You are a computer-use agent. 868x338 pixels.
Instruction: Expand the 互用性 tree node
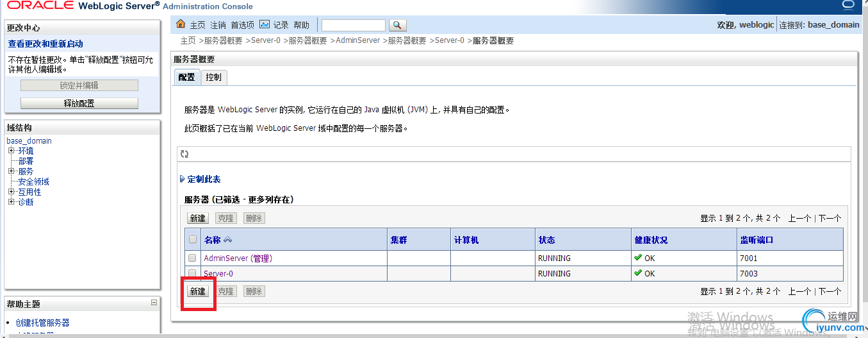(11, 192)
